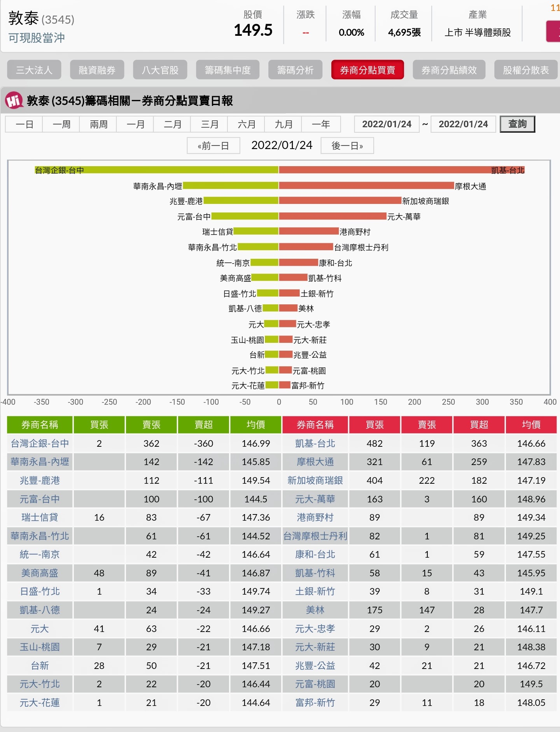Open 土銀-新竹 in the buyers table
This screenshot has width=560, height=732.
click(x=315, y=592)
